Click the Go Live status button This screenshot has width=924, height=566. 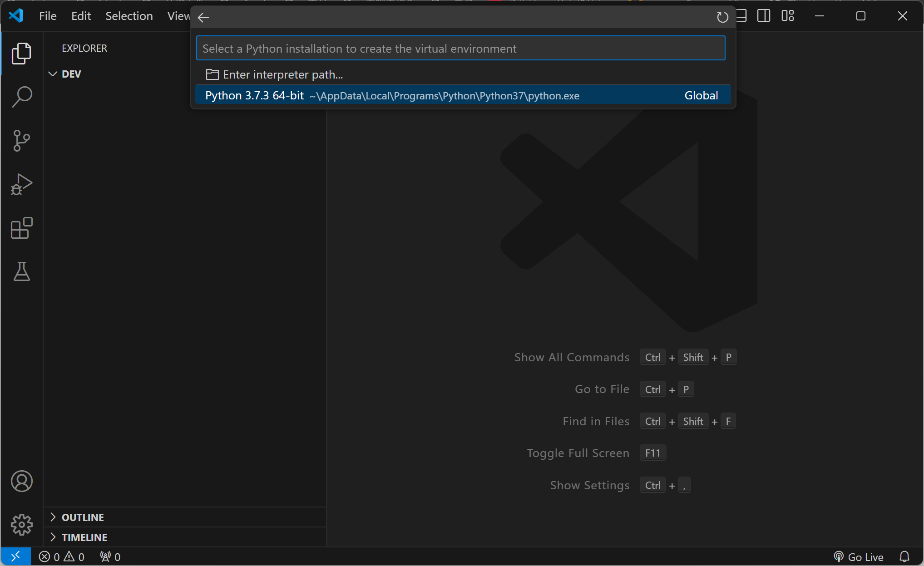click(x=859, y=557)
